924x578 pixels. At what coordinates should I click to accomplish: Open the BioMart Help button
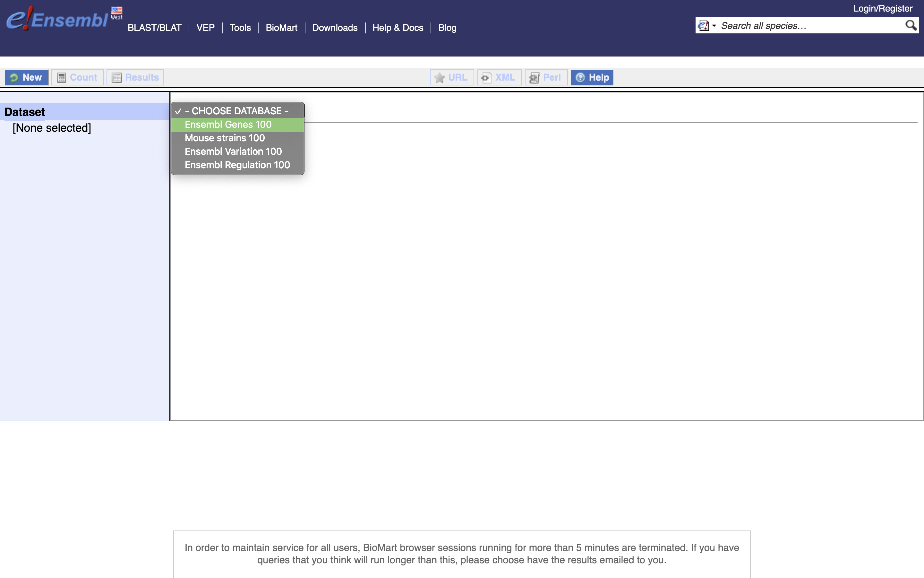(592, 78)
